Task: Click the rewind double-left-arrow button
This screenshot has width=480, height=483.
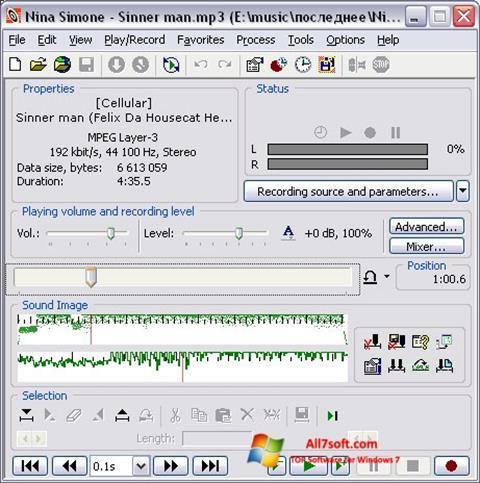Action: [69, 466]
